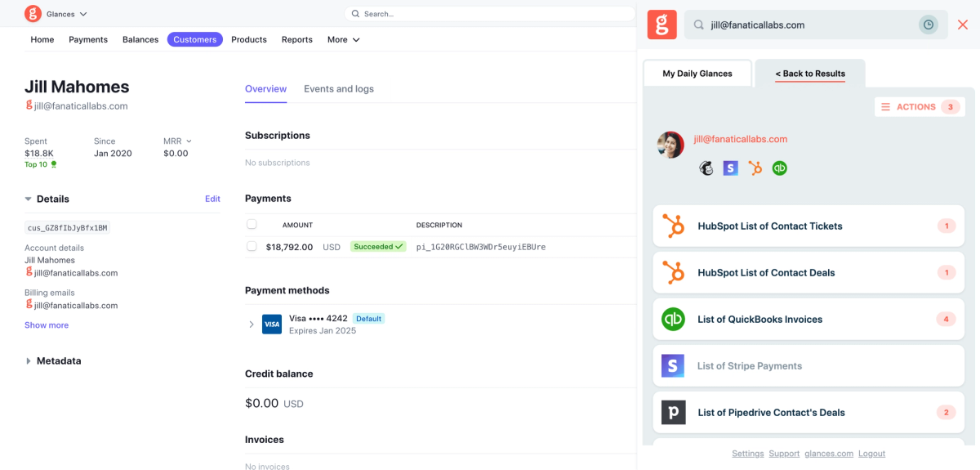Click Glances icon next to billing email

(29, 305)
